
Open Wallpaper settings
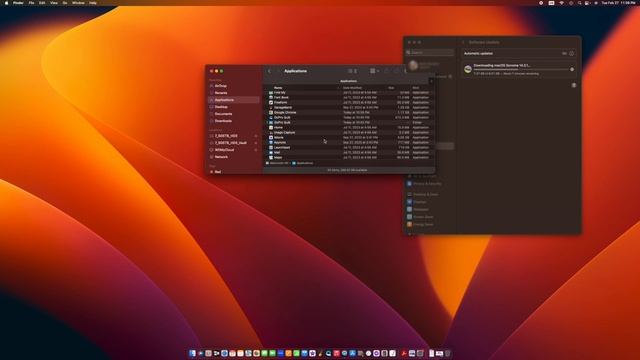[417, 209]
